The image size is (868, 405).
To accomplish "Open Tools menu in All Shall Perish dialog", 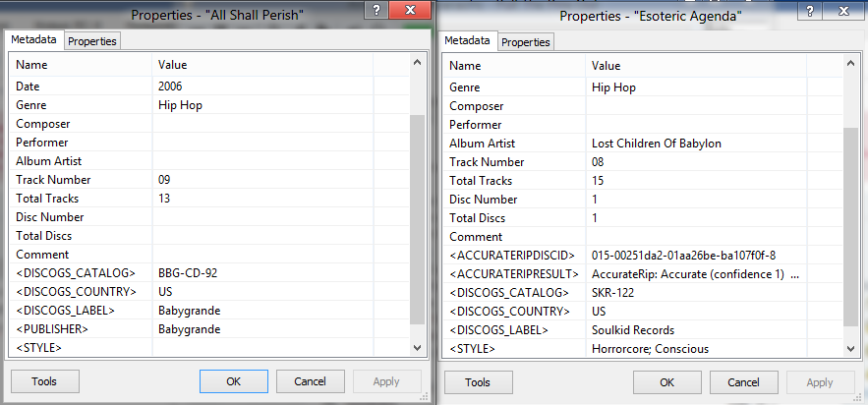I will coord(44,381).
